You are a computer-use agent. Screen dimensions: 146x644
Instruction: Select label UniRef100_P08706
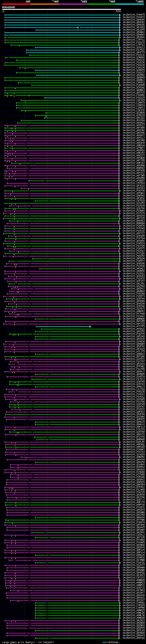coord(134,191)
